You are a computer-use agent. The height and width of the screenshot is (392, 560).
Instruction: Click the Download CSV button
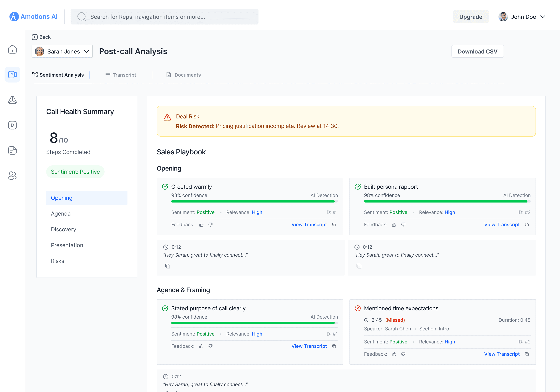[477, 52]
